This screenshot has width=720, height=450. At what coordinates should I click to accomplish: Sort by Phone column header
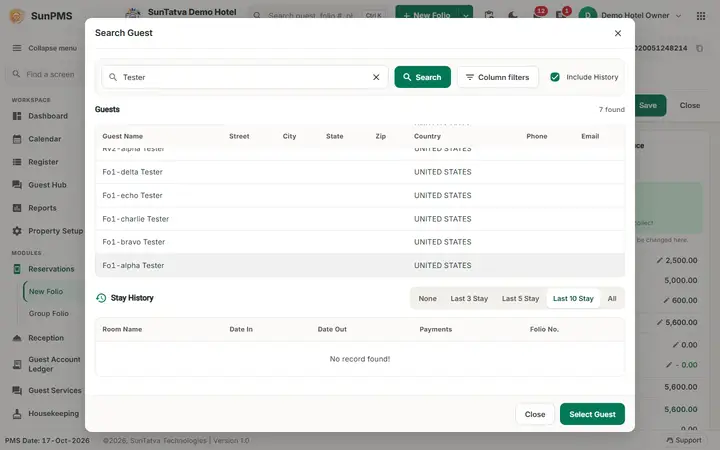pos(537,136)
